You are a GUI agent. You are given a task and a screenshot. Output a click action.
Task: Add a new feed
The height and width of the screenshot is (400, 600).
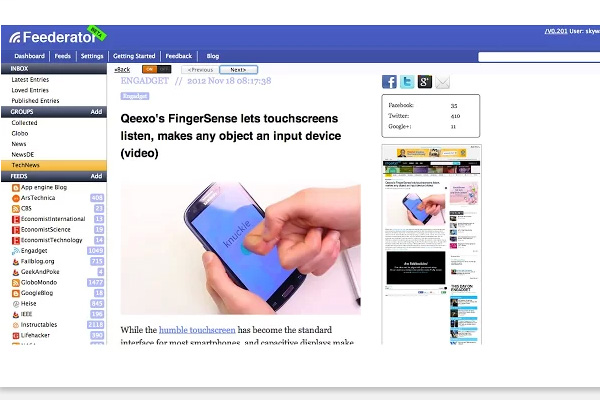pos(96,176)
